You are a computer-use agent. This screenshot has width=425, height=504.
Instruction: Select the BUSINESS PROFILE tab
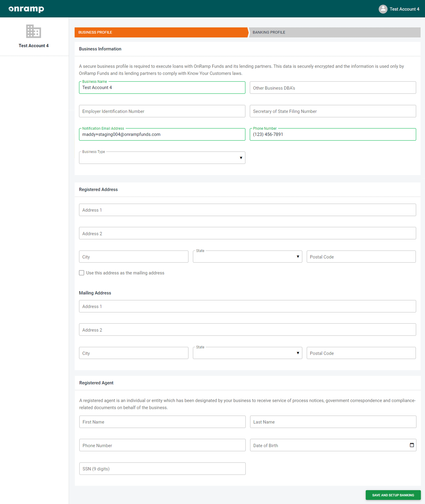point(95,32)
